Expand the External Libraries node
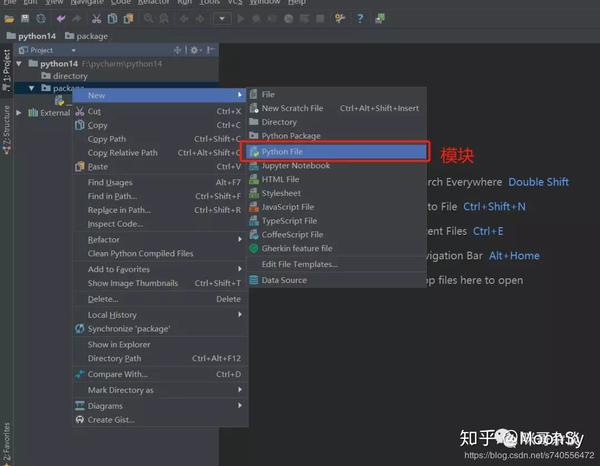This screenshot has width=600, height=466. (19, 113)
